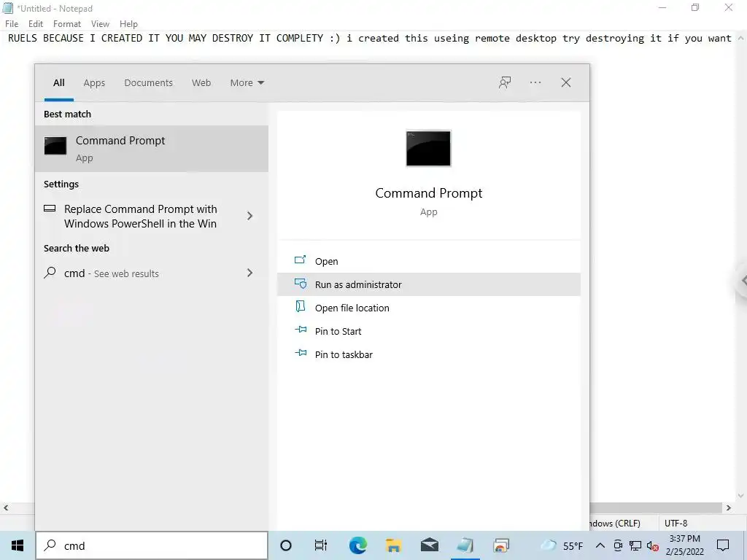
Task: Open Command Prompt best match result
Action: pyautogui.click(x=152, y=149)
